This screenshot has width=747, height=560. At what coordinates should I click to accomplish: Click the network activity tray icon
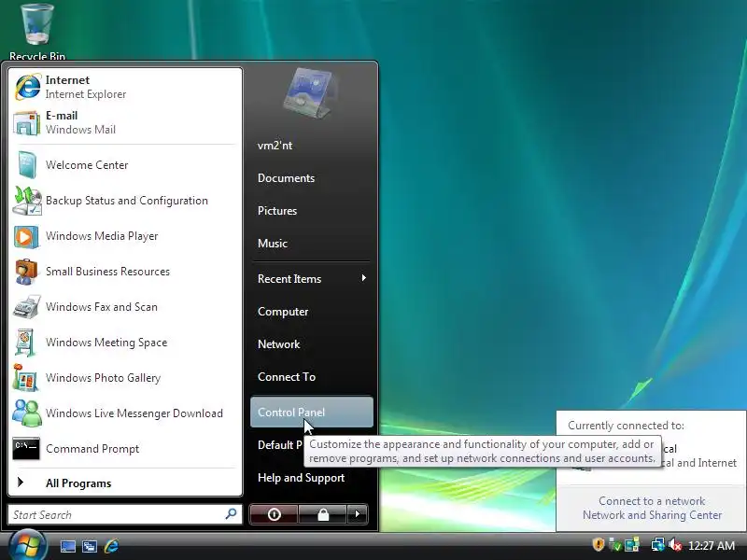pyautogui.click(x=632, y=545)
